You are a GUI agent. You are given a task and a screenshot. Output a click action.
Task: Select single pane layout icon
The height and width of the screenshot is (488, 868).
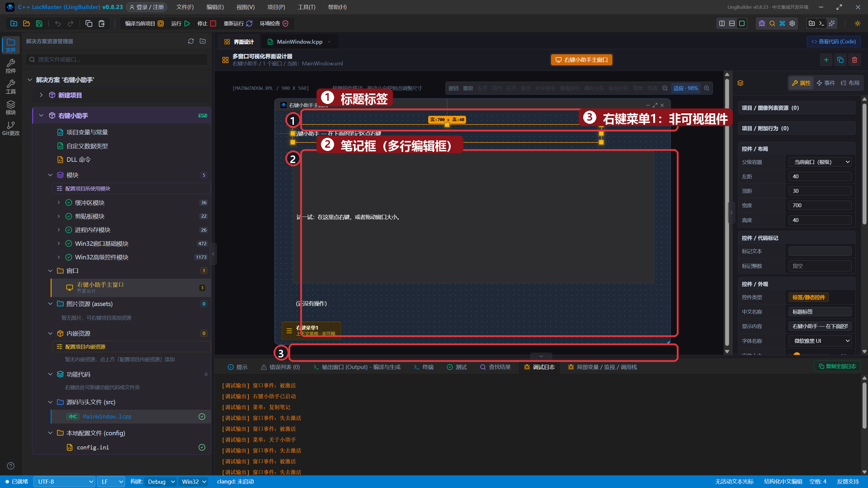coord(742,23)
